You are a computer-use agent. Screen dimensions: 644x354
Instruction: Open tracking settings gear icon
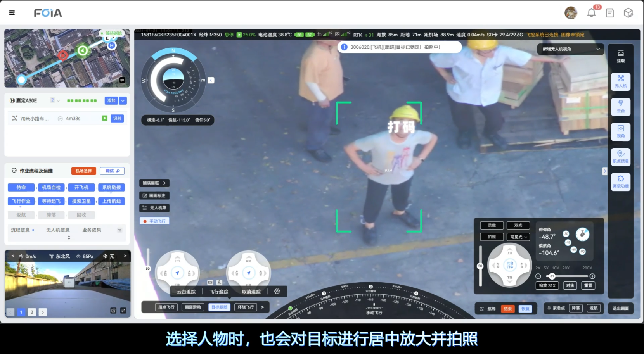tap(277, 292)
